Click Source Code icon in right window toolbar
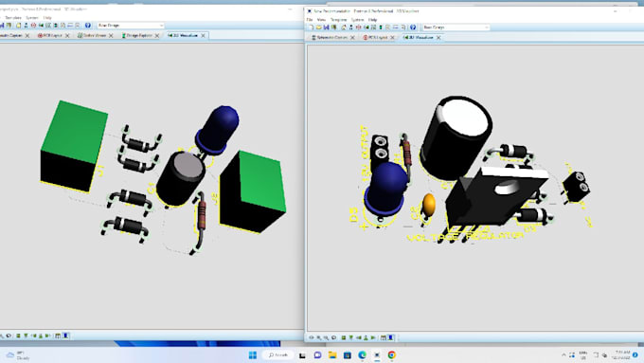 (396, 27)
